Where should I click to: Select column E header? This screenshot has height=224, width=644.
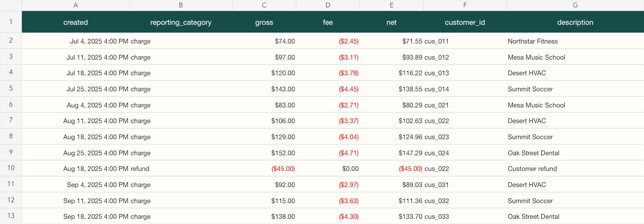tap(391, 5)
